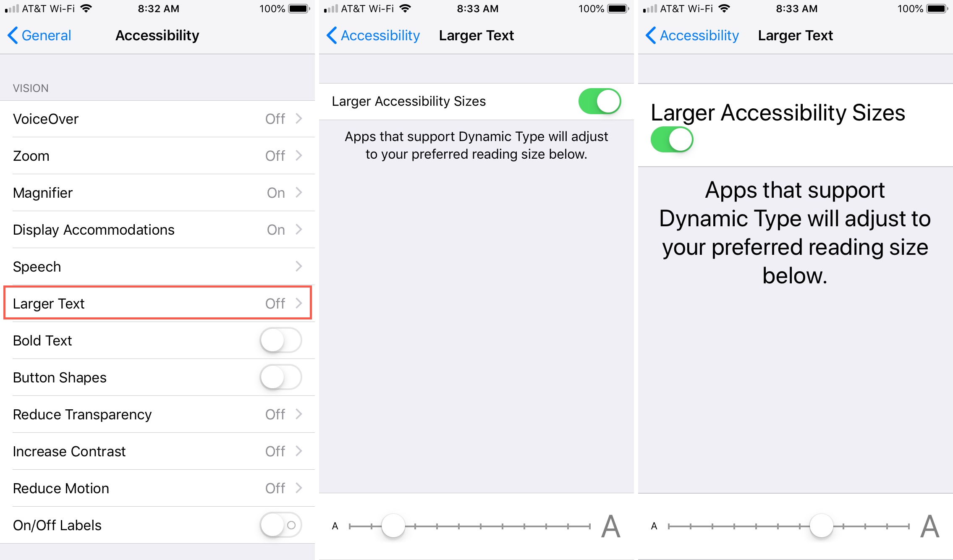Toggle Larger Accessibility Sizes on middle screen
This screenshot has width=953, height=560.
click(x=600, y=102)
